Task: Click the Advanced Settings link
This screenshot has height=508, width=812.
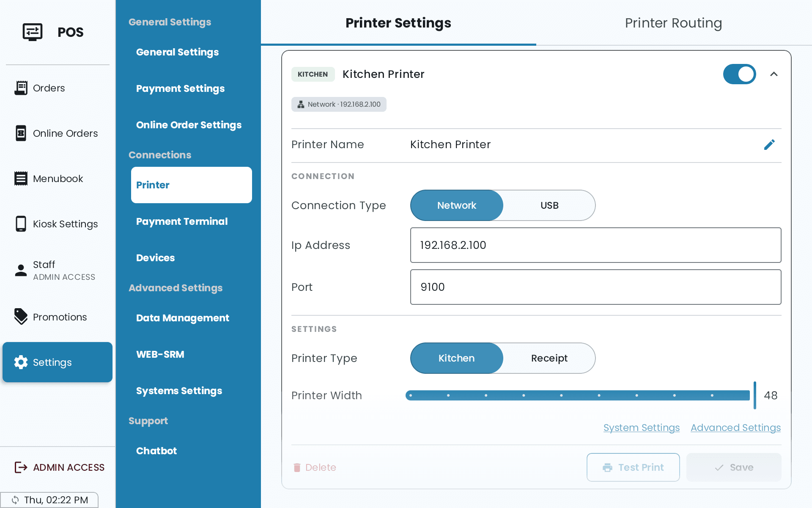Action: pyautogui.click(x=736, y=428)
